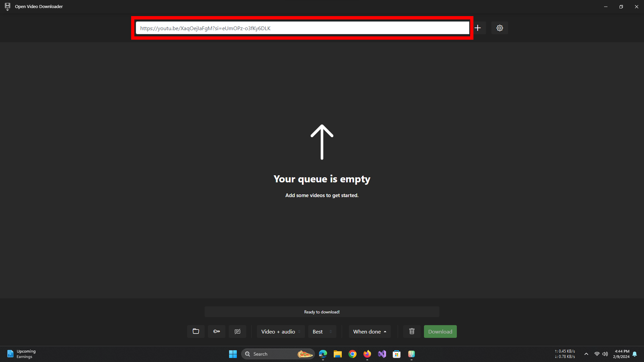The image size is (644, 362).
Task: Click the Ready to download progress bar
Action: 322,312
